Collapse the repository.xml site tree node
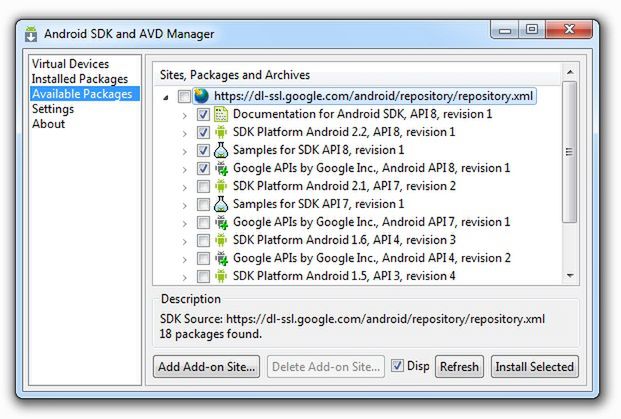The image size is (621, 419). [166, 97]
